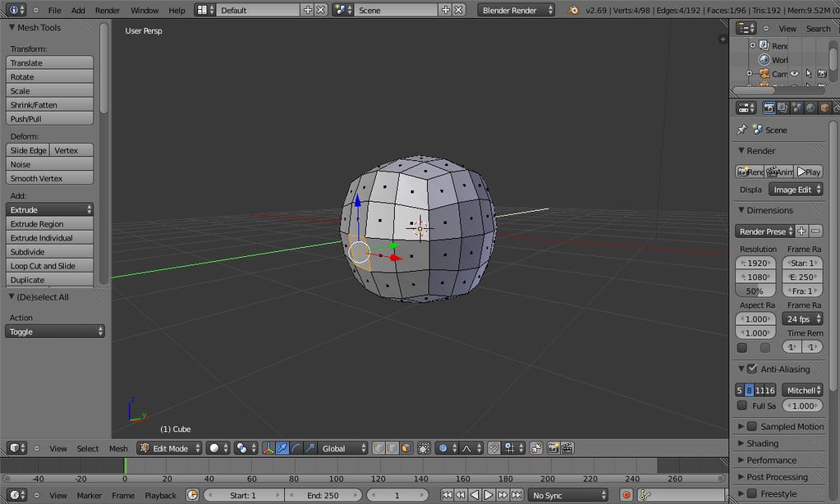Enable the Full Sample checkbox
840x504 pixels.
click(742, 405)
